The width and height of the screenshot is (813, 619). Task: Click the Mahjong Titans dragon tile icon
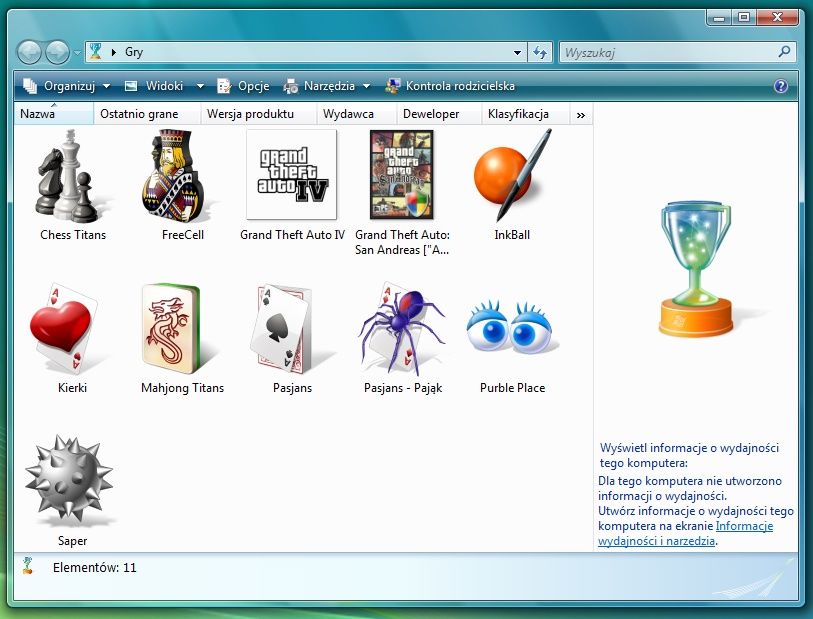point(171,329)
